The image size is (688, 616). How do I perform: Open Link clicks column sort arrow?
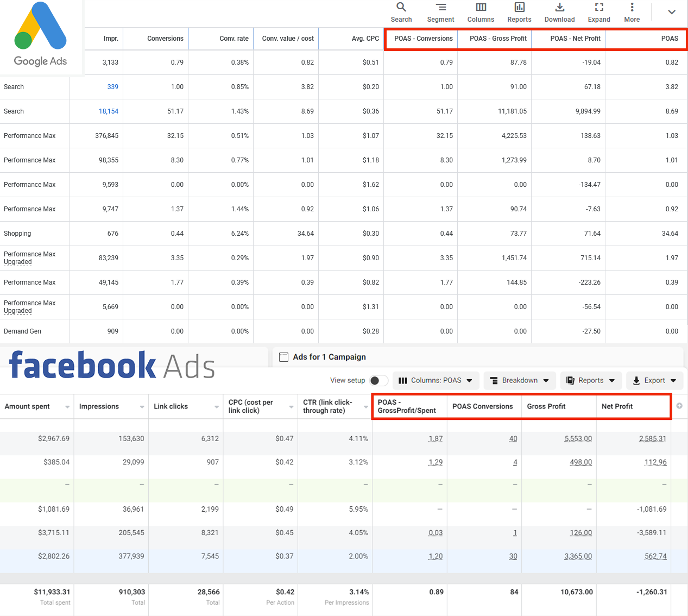click(217, 407)
